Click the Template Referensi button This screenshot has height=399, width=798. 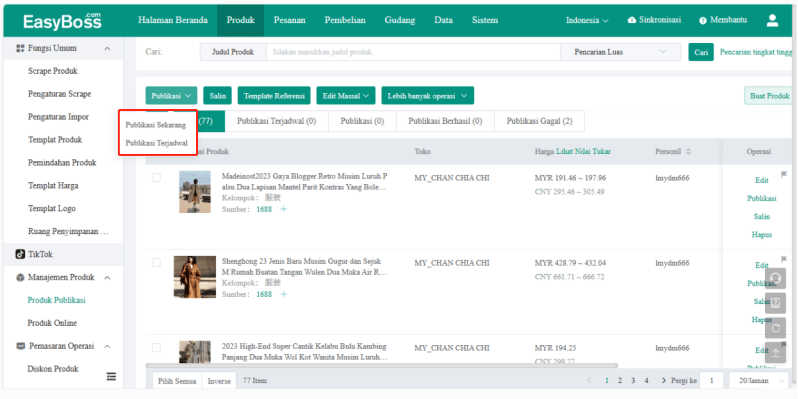pyautogui.click(x=274, y=96)
